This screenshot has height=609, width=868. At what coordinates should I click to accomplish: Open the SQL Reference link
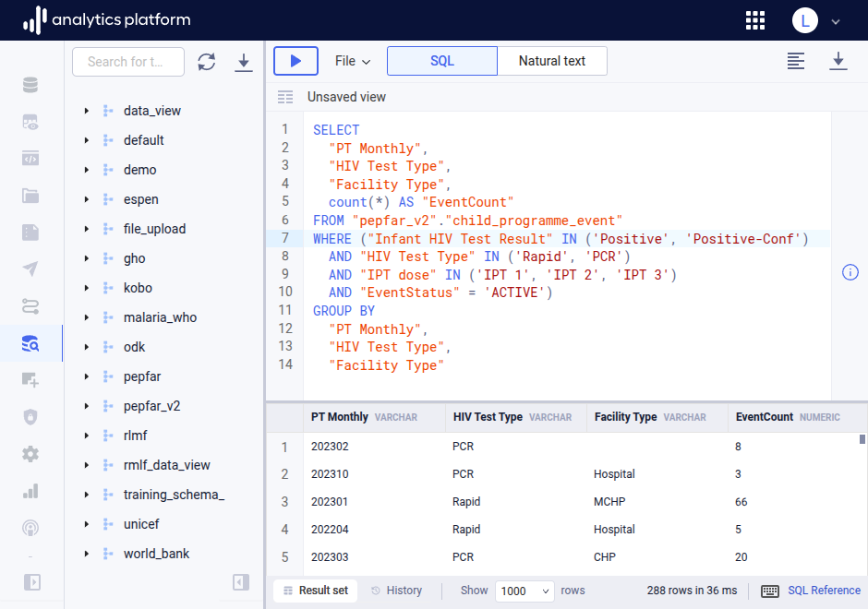click(825, 591)
